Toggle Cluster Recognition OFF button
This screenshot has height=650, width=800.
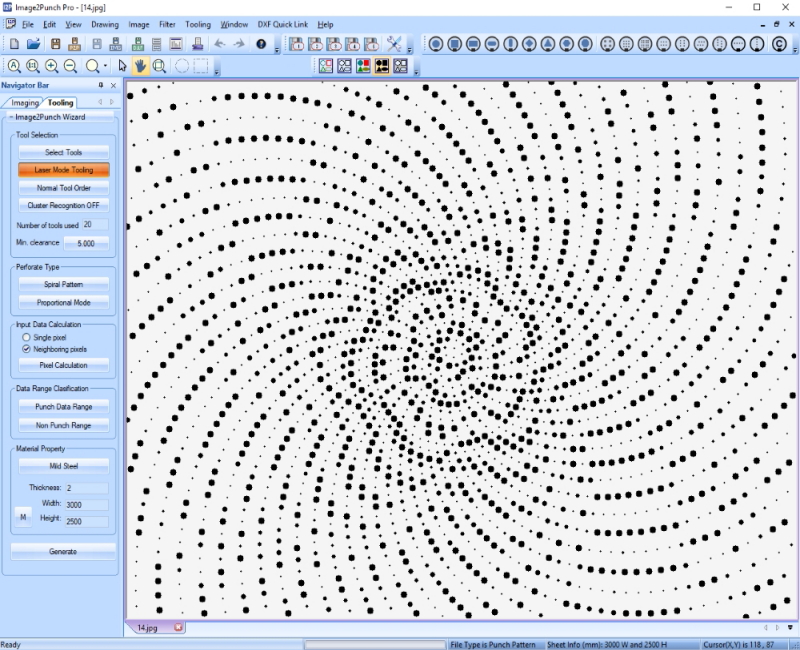pyautogui.click(x=64, y=205)
